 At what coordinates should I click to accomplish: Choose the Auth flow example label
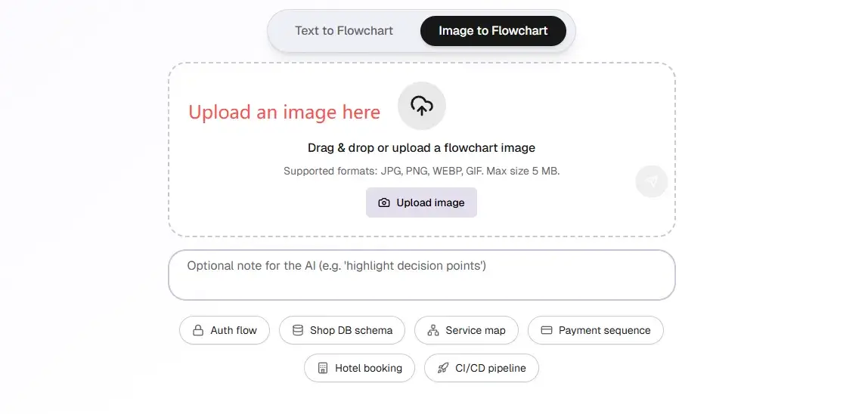point(234,330)
